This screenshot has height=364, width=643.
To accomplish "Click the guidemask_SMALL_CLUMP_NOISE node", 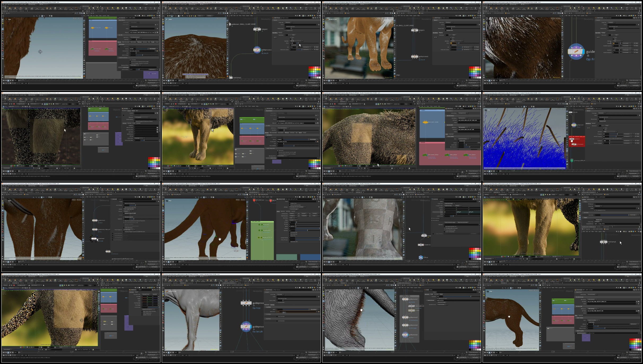I will (x=230, y=24).
